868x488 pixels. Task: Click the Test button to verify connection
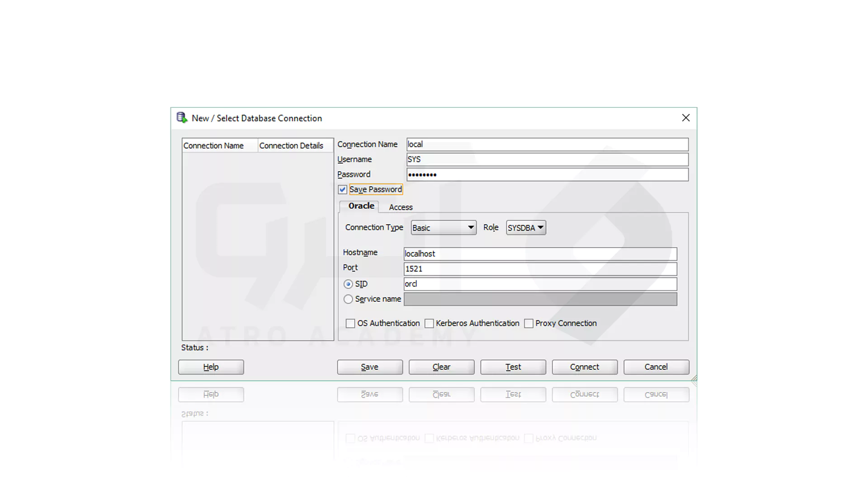coord(513,367)
